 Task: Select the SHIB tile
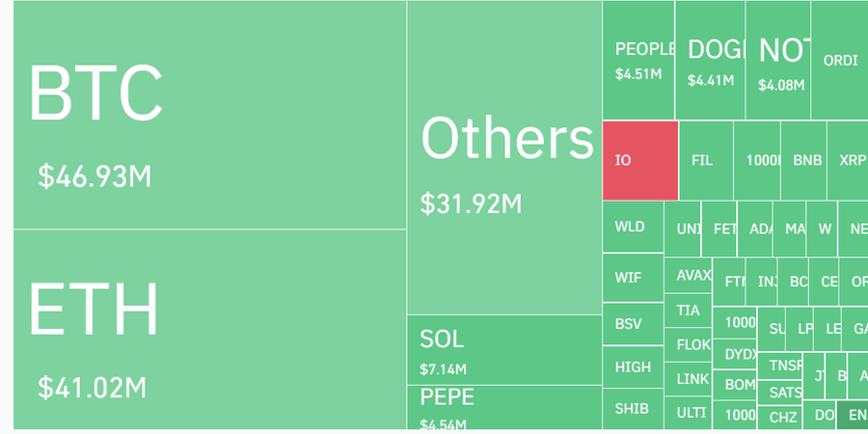(x=634, y=408)
